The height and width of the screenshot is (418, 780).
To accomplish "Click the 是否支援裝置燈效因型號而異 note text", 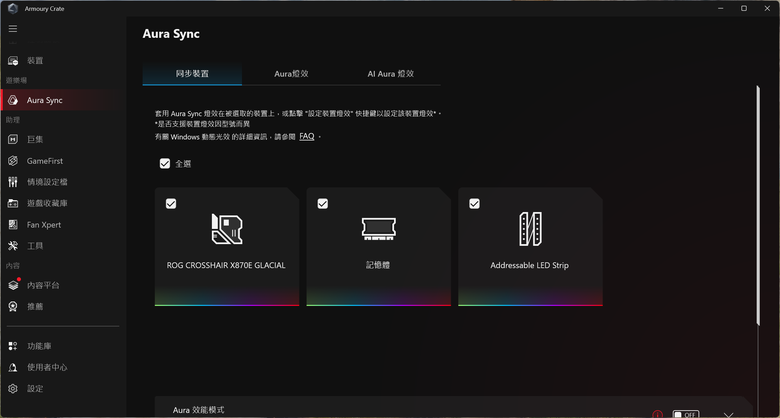I will (202, 124).
